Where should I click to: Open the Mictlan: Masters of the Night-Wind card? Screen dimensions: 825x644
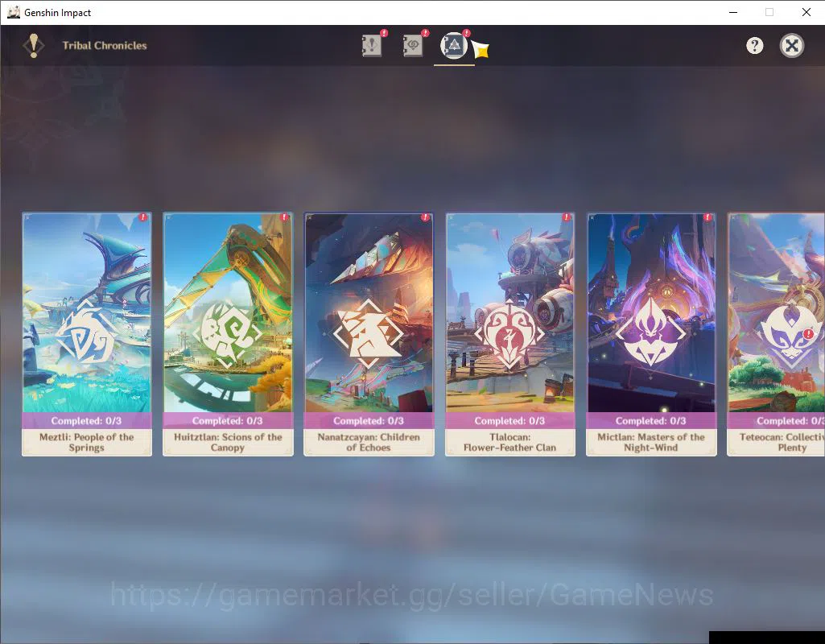(651, 334)
